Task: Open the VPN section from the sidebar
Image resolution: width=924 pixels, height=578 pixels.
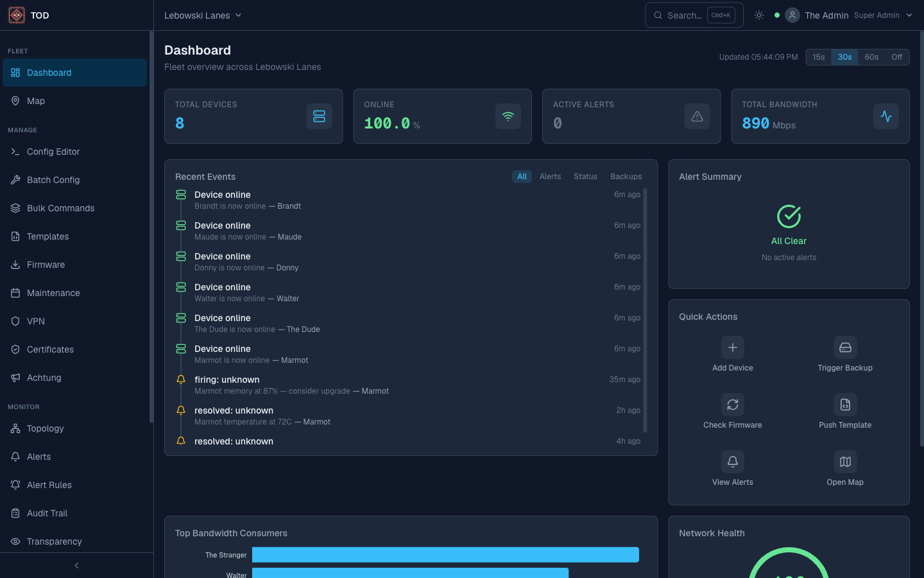Action: click(x=35, y=321)
